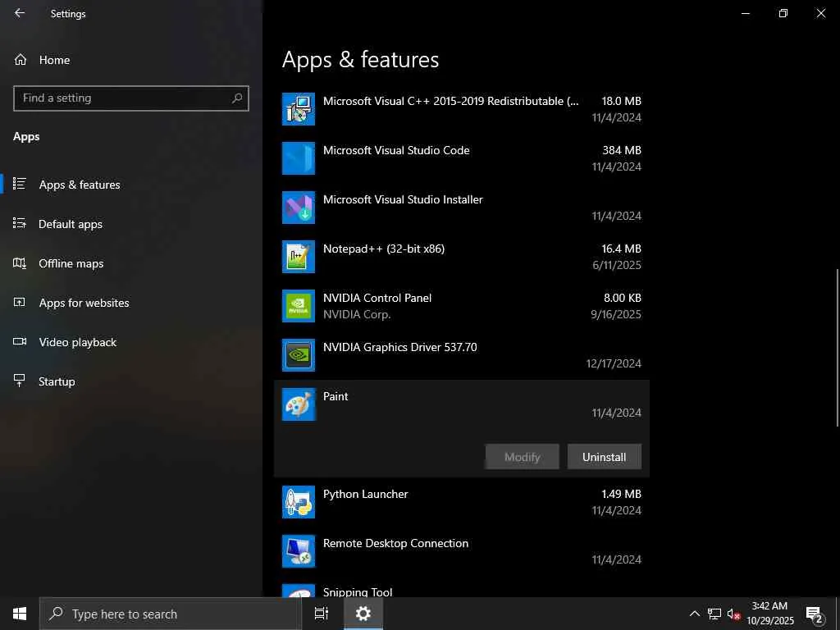Go to Home in Settings sidebar

point(131,59)
